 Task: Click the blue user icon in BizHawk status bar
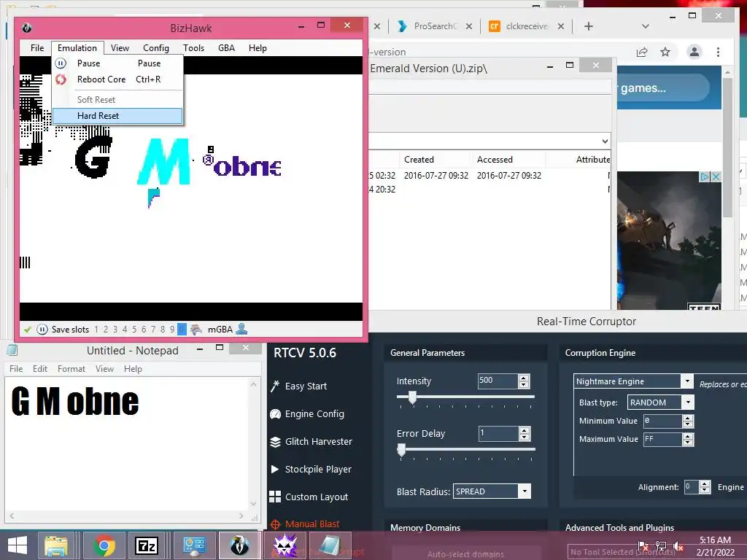coord(241,329)
